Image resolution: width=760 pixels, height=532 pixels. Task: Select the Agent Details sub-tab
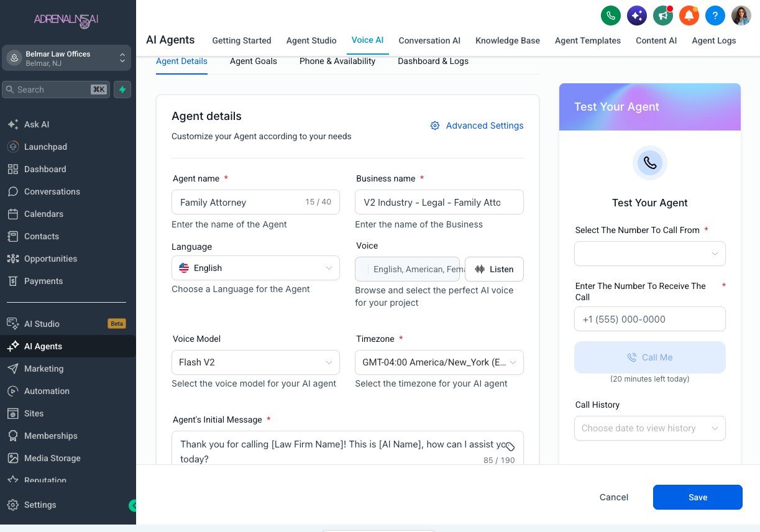(181, 61)
